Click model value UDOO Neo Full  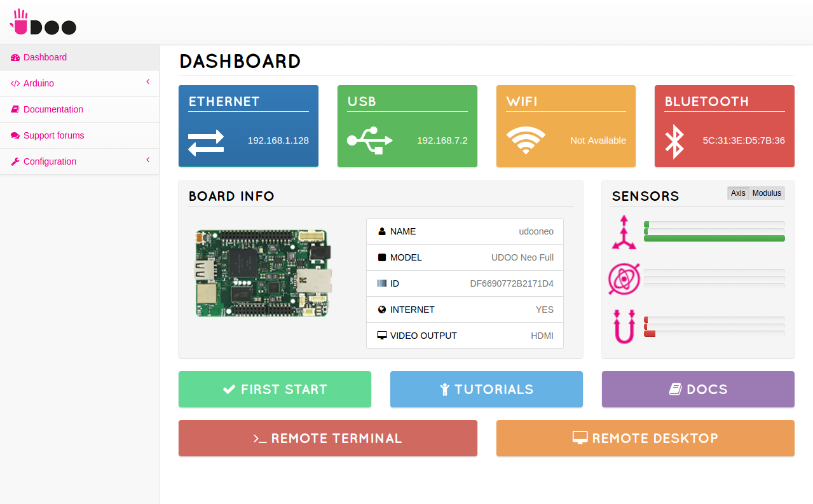tap(523, 257)
